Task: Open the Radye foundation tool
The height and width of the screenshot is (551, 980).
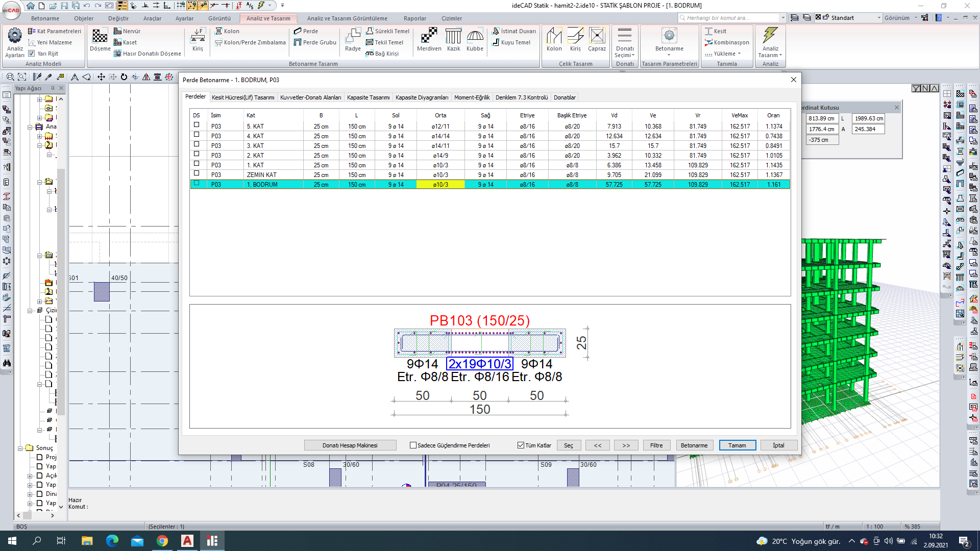Action: (353, 40)
